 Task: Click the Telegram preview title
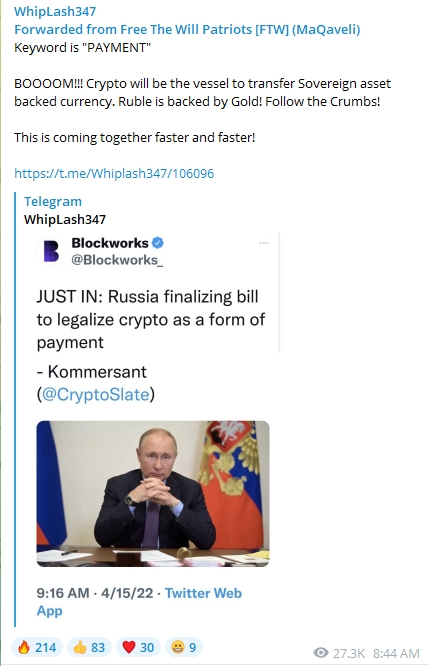(x=53, y=201)
